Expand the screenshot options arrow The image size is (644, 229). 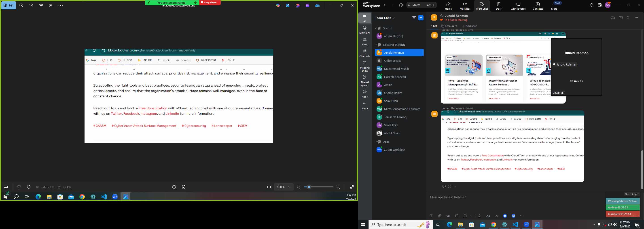[x=471, y=216]
